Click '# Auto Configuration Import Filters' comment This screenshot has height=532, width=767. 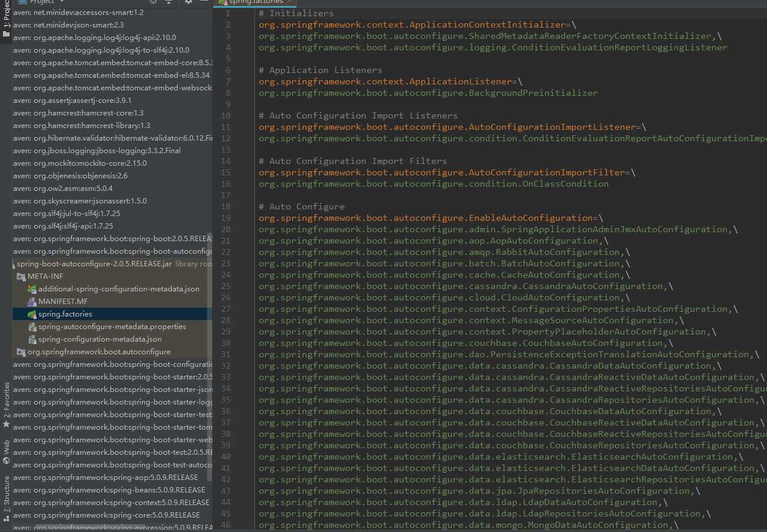click(353, 161)
